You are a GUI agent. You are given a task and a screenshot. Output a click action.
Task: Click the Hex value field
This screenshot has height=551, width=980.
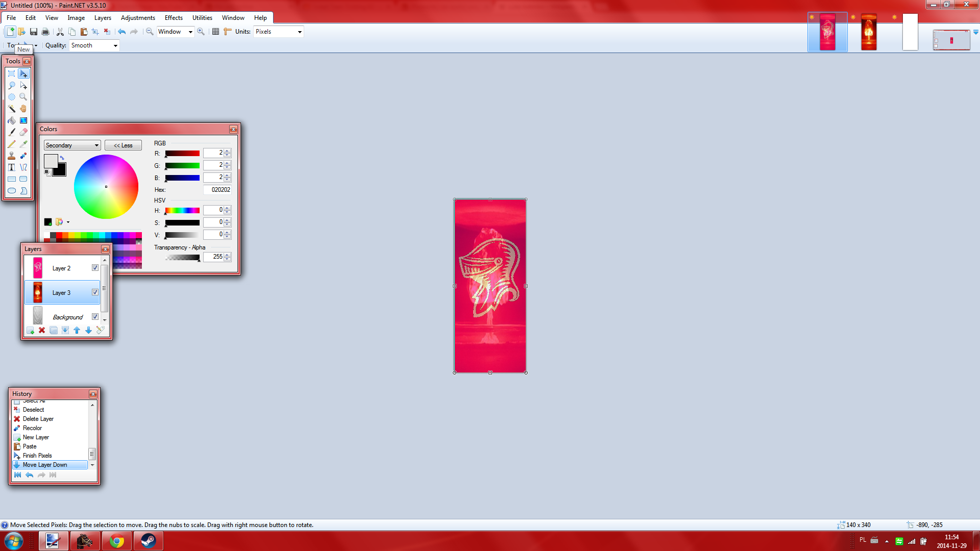217,190
